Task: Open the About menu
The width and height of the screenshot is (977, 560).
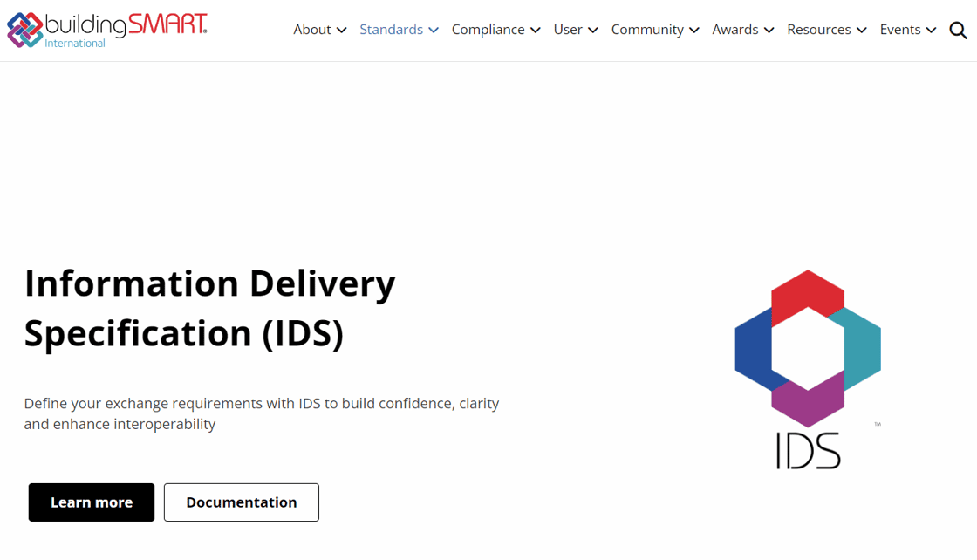Action: pos(312,30)
